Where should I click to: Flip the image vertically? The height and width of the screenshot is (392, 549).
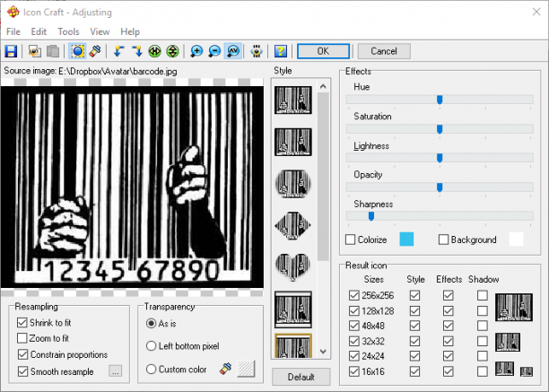click(x=172, y=51)
